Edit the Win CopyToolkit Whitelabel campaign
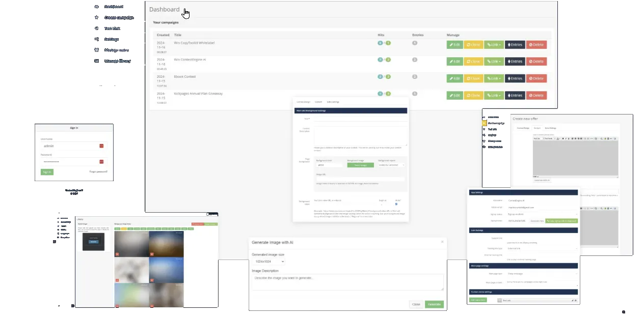 point(454,45)
